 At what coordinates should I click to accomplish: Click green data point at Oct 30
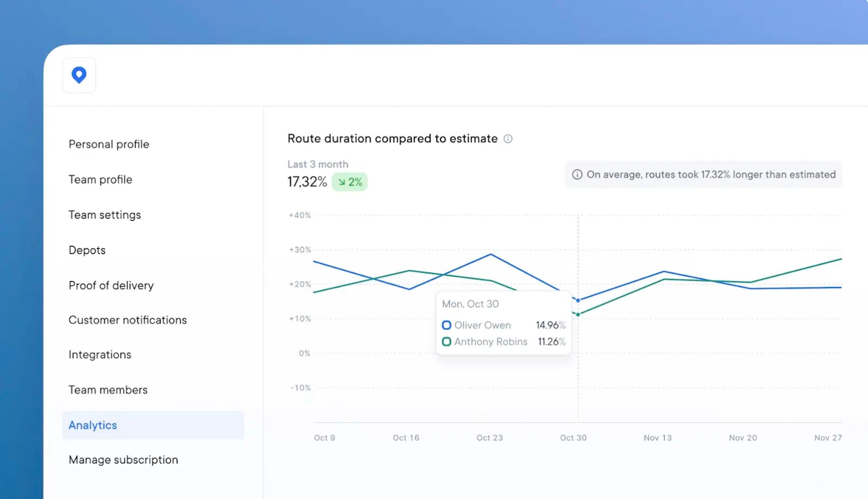click(x=578, y=315)
